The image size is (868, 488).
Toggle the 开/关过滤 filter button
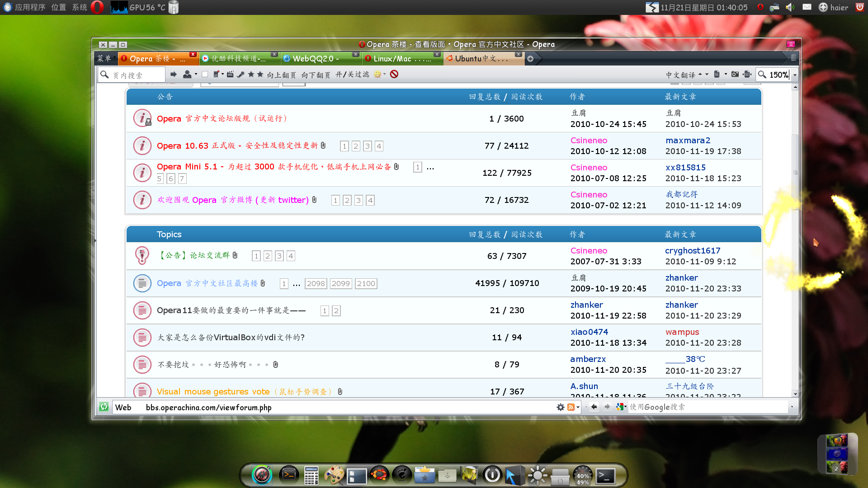coord(352,75)
